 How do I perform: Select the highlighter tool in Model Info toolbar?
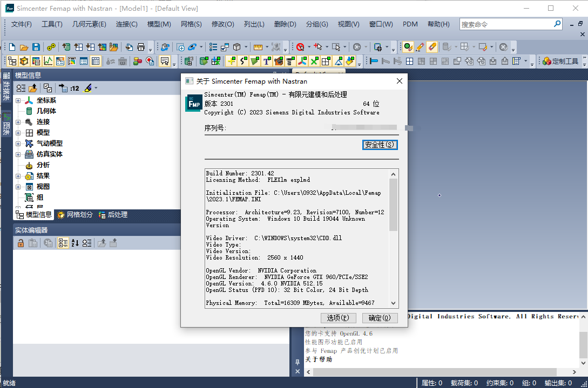point(87,87)
